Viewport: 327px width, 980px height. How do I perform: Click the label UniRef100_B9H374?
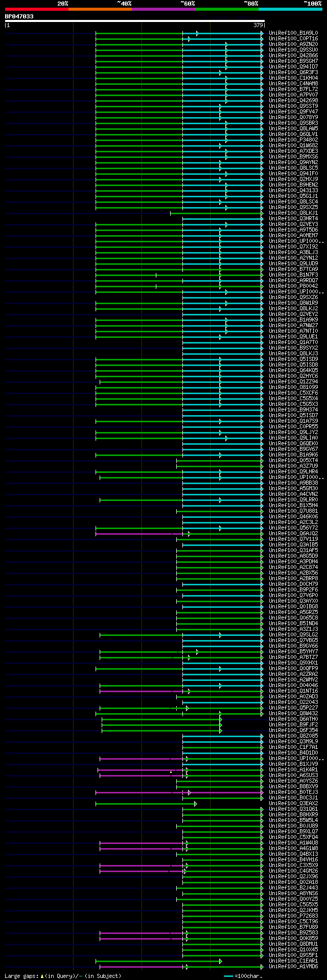[293, 409]
